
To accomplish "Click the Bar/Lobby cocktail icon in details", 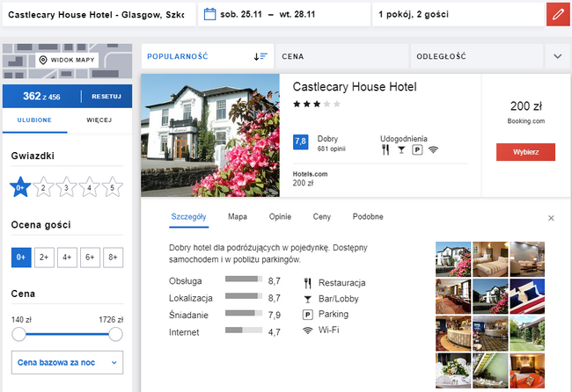I will 307,299.
